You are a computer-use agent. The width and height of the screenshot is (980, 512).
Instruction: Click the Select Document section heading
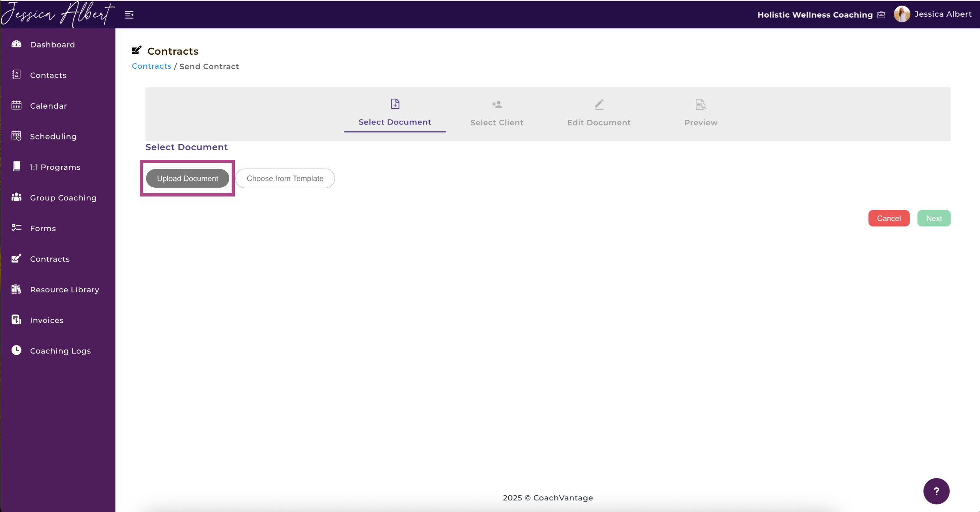click(x=186, y=147)
